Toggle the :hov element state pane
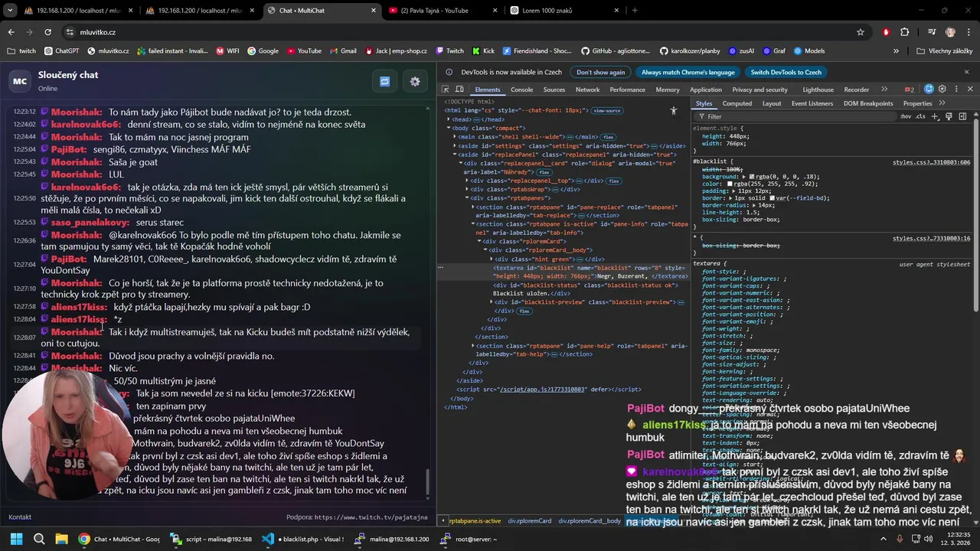 (x=906, y=116)
